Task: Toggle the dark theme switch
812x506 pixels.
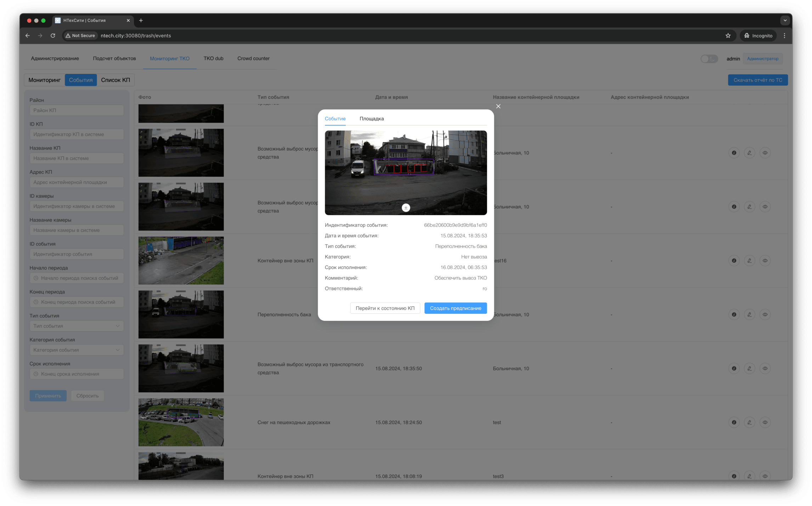Action: (709, 59)
